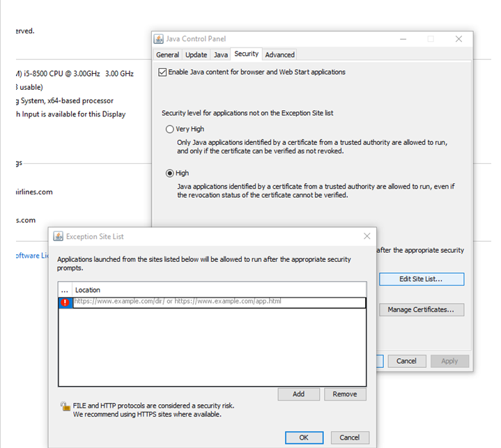Click the processor i5-8500 CPU text in background window
The image size is (501, 448).
[75, 74]
